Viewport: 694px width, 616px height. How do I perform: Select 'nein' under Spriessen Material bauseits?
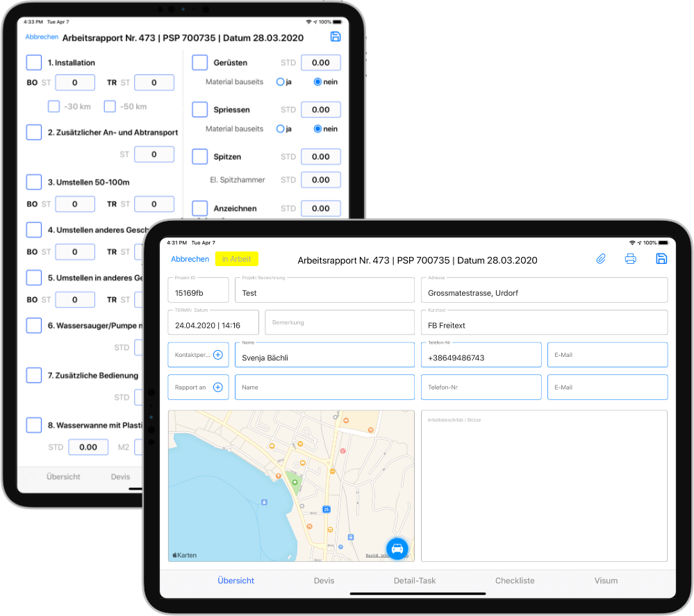coord(318,129)
